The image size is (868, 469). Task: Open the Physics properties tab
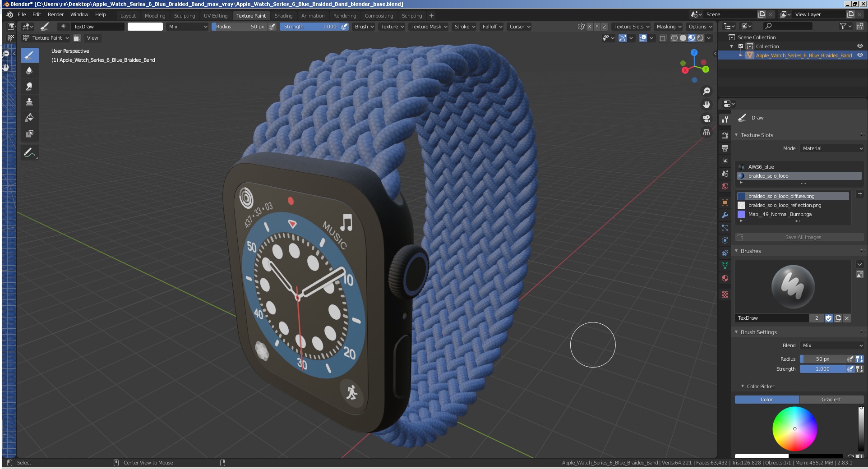[x=725, y=240]
